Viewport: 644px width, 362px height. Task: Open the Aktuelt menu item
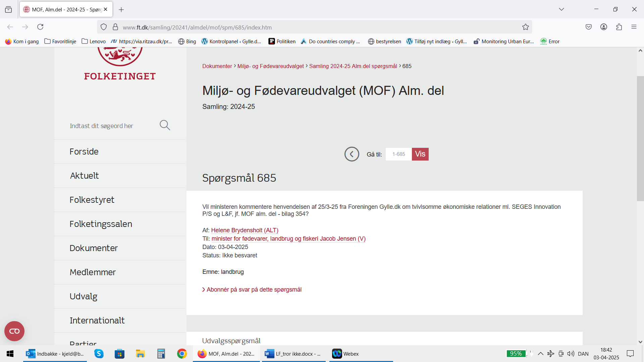120,176
